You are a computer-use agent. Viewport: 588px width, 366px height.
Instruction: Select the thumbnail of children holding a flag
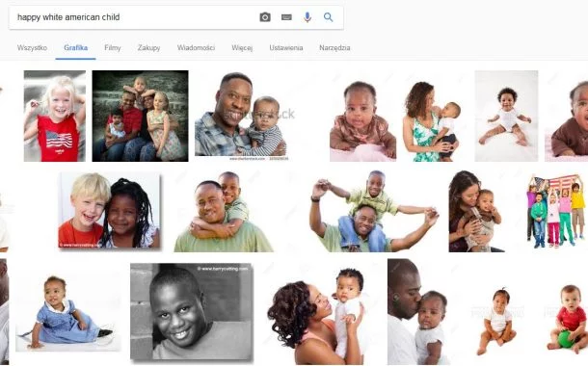pos(556,212)
